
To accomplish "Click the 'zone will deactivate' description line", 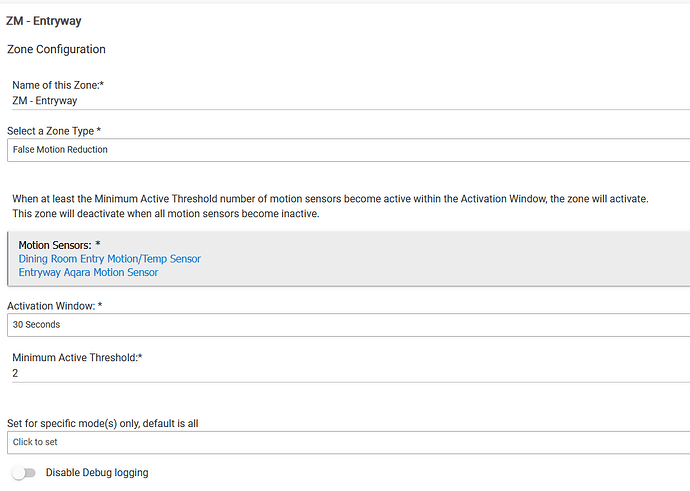I will tap(180, 214).
